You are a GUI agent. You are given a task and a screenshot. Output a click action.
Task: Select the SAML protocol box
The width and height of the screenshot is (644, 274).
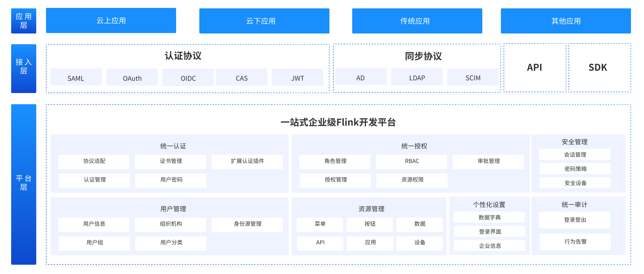click(x=76, y=77)
